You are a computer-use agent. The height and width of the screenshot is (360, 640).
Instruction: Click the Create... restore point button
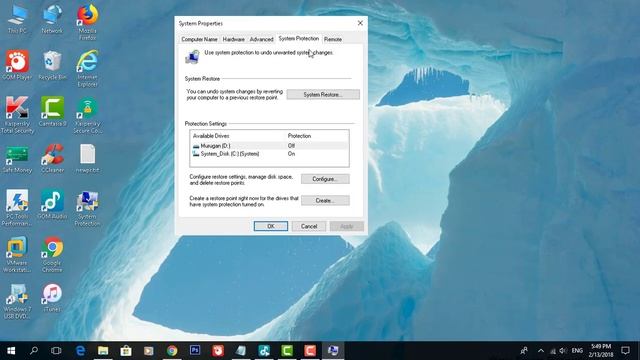pyautogui.click(x=325, y=200)
